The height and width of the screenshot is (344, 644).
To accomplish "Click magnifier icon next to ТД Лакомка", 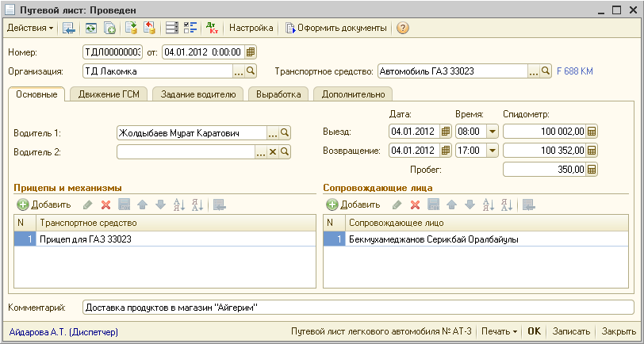I will click(251, 71).
